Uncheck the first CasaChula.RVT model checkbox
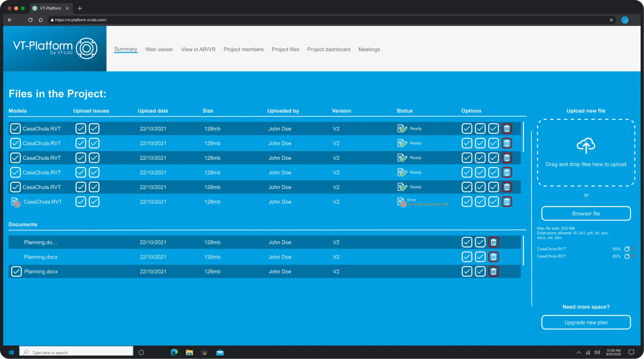This screenshot has width=644, height=359. pyautogui.click(x=15, y=128)
